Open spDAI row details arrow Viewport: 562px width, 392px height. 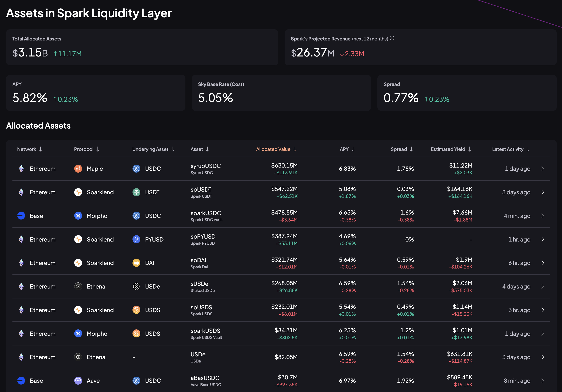tap(542, 263)
